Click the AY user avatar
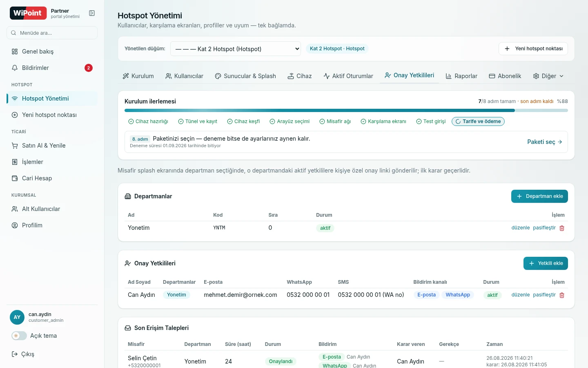 (17, 317)
